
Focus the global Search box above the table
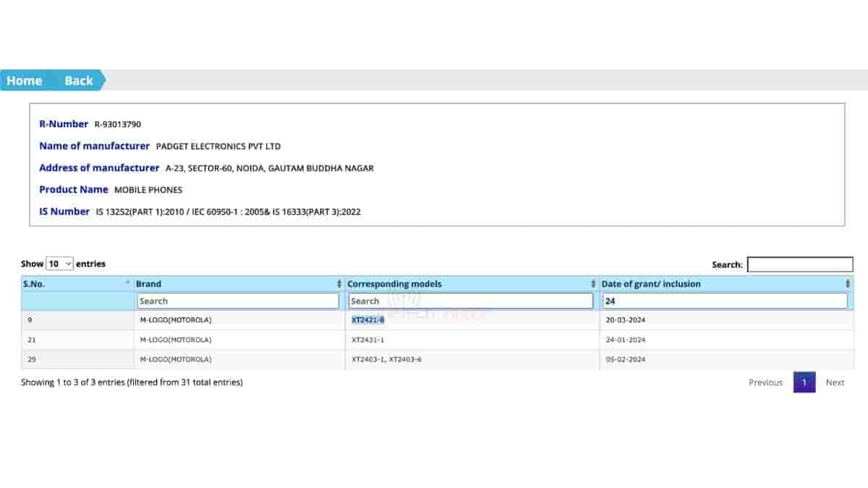[x=799, y=265]
